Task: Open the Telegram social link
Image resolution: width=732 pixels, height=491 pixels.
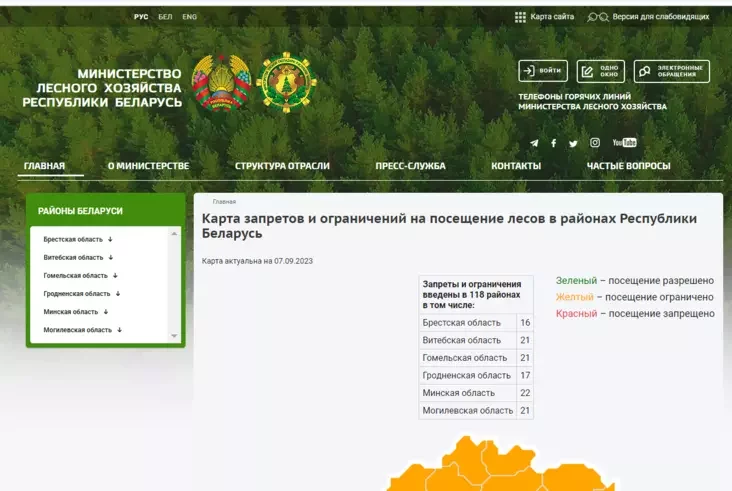Action: (534, 143)
